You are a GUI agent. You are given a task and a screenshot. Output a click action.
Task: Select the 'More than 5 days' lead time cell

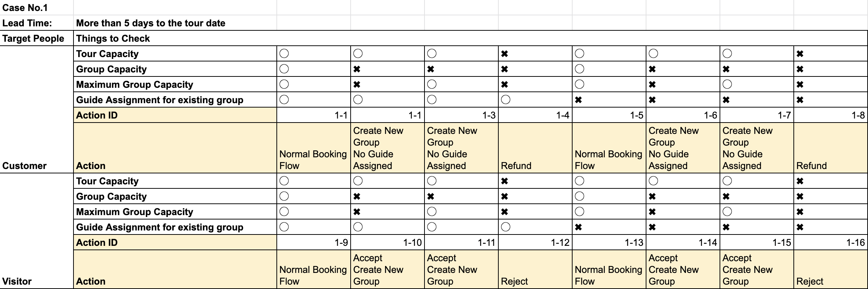pos(151,23)
